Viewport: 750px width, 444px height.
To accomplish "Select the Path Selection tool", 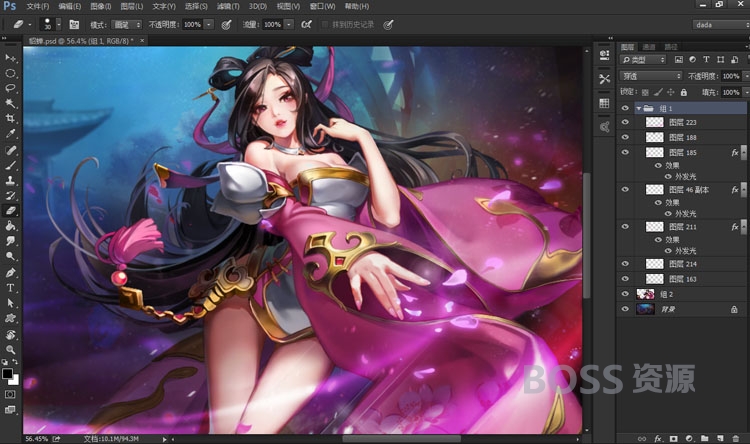I will [x=10, y=303].
